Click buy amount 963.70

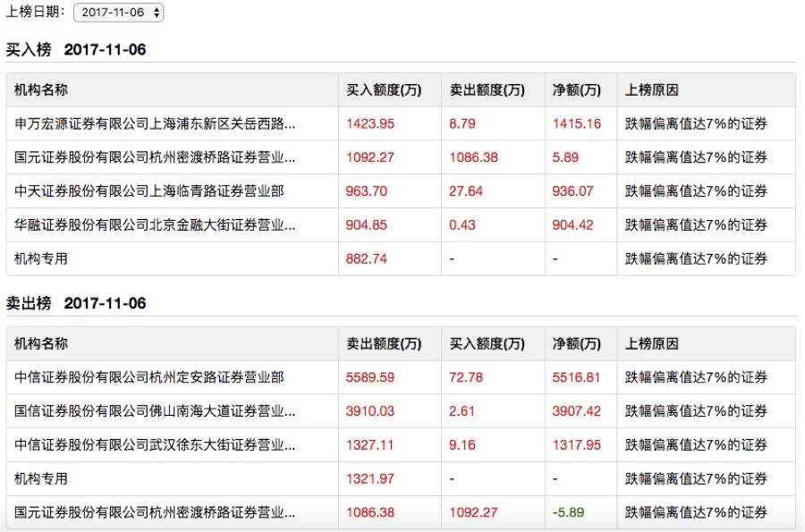367,190
